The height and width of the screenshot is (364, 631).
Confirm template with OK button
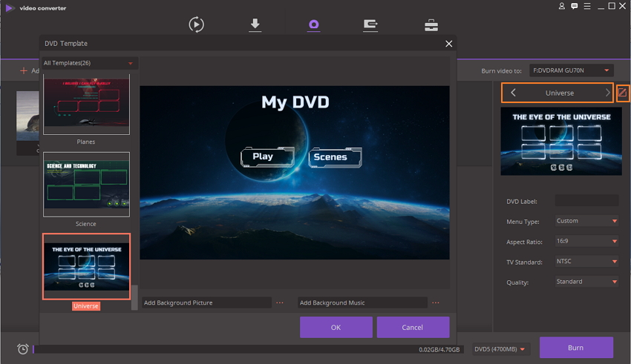pos(336,327)
